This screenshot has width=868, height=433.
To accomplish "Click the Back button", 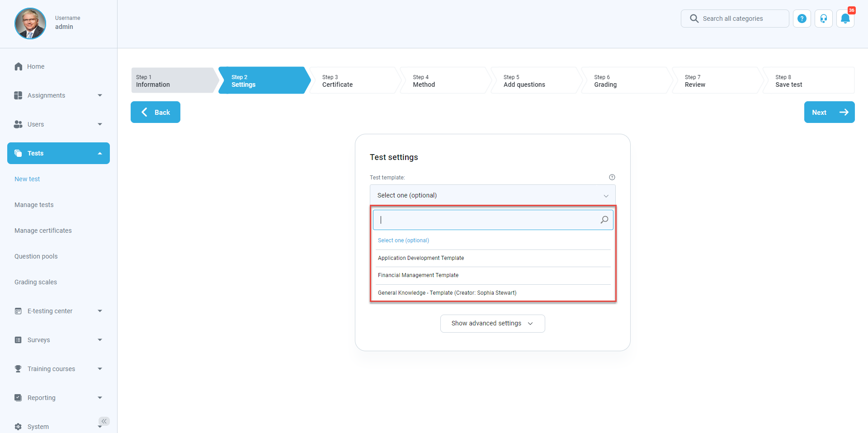I will (x=156, y=113).
